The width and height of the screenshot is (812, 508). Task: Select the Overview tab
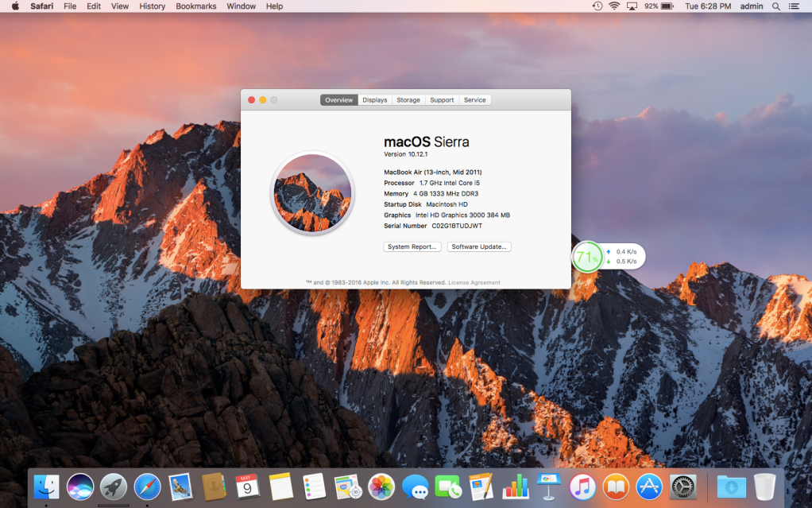click(338, 100)
